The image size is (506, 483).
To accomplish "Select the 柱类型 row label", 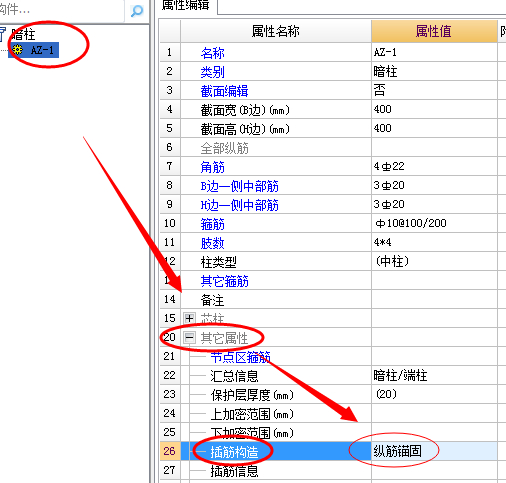I will click(218, 262).
